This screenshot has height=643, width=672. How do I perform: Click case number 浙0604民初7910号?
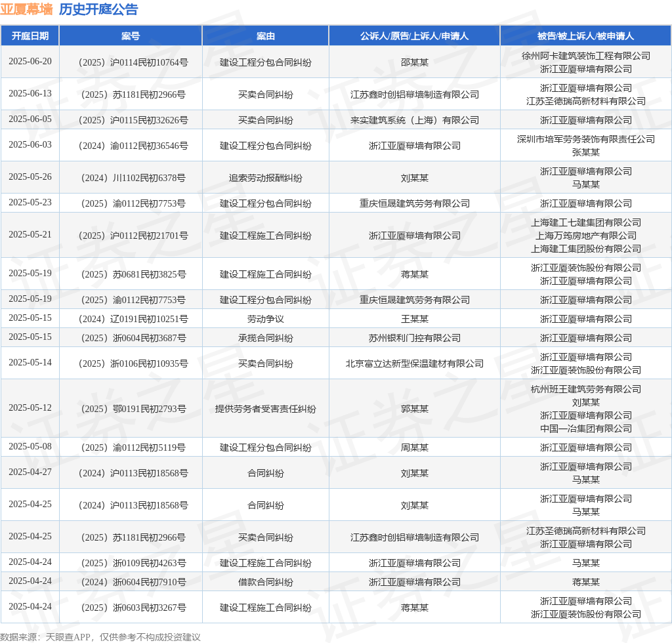pyautogui.click(x=133, y=582)
